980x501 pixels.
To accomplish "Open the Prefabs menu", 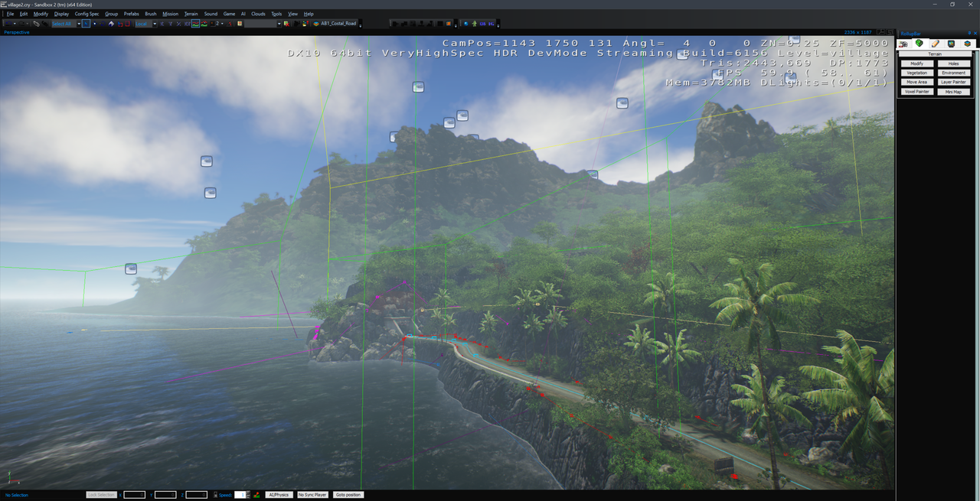I will coord(132,14).
